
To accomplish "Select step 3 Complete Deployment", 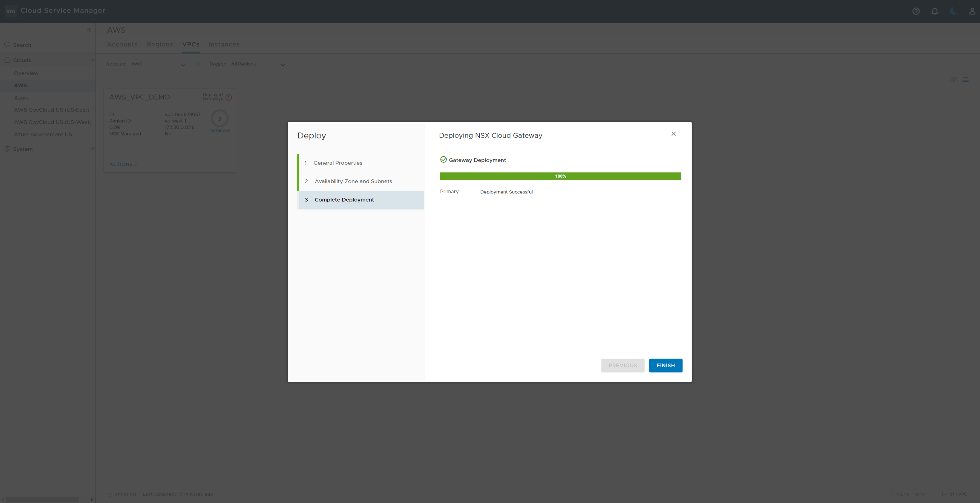I will coord(361,200).
